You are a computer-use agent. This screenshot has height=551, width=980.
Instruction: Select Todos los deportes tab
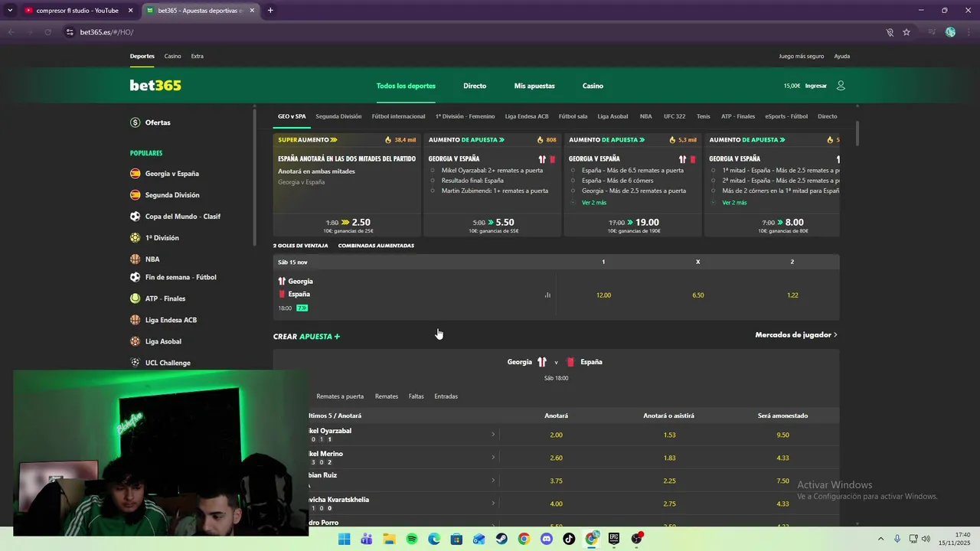[406, 86]
